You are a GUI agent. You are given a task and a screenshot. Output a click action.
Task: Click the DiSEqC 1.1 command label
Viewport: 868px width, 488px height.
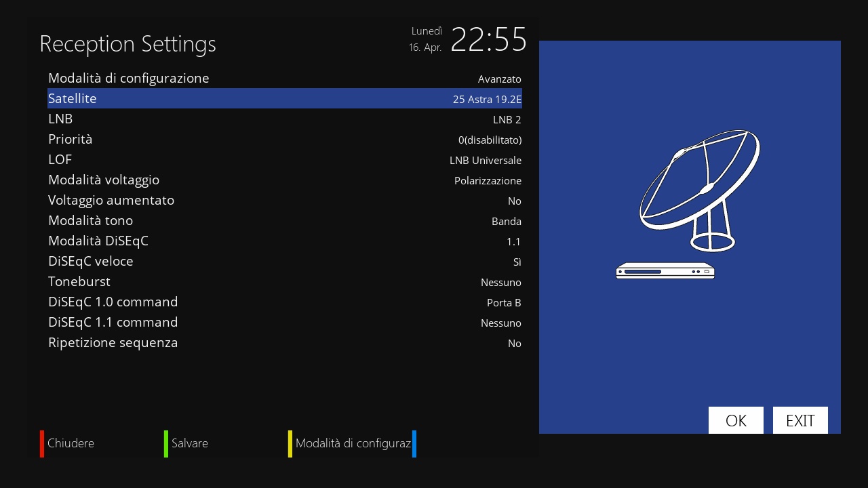113,322
